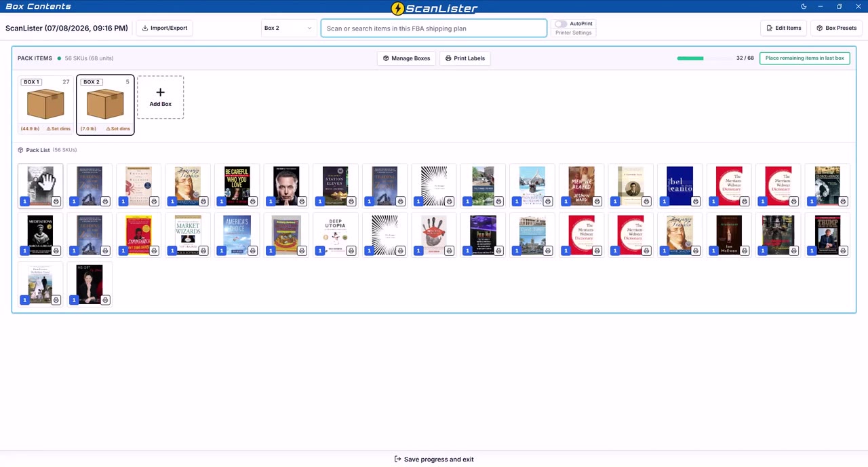The image size is (868, 467).
Task: Click Print Labels button
Action: pos(465,58)
